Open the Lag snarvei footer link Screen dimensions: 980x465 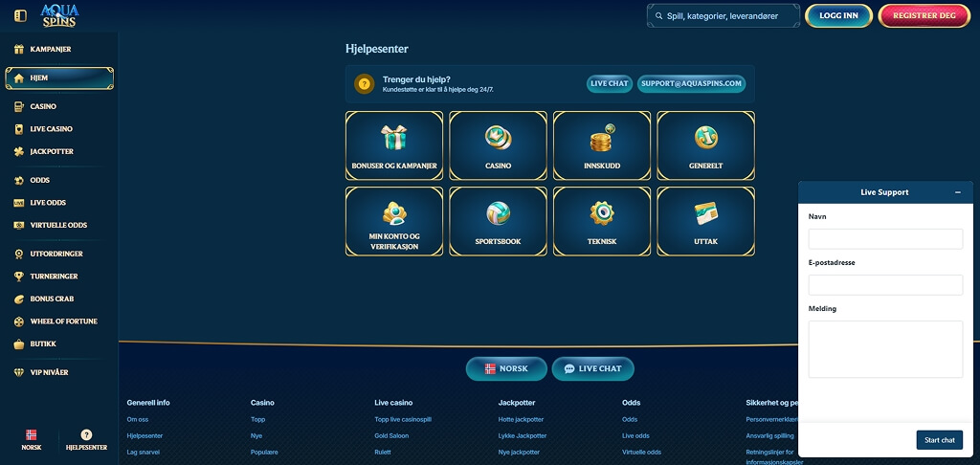coord(144,452)
